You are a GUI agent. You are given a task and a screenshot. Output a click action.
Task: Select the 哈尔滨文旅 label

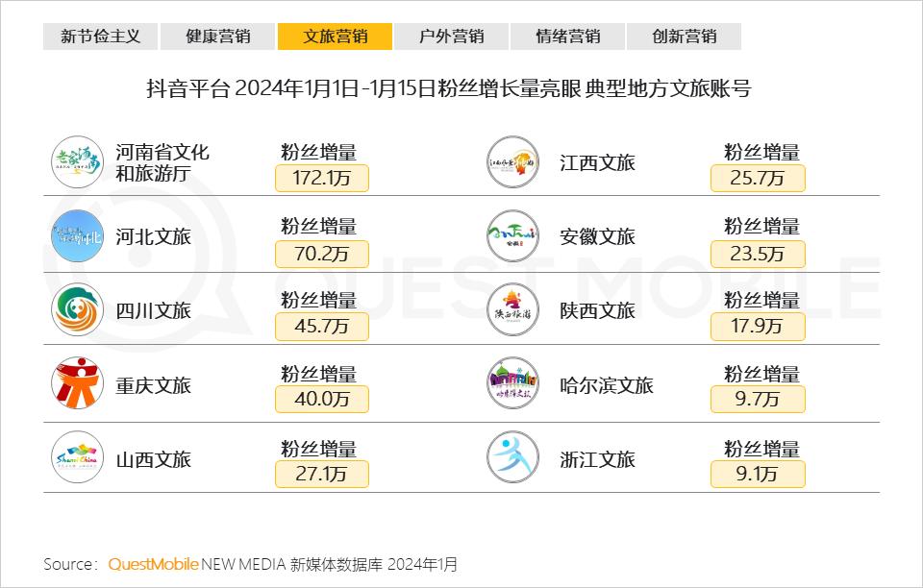pyautogui.click(x=607, y=385)
